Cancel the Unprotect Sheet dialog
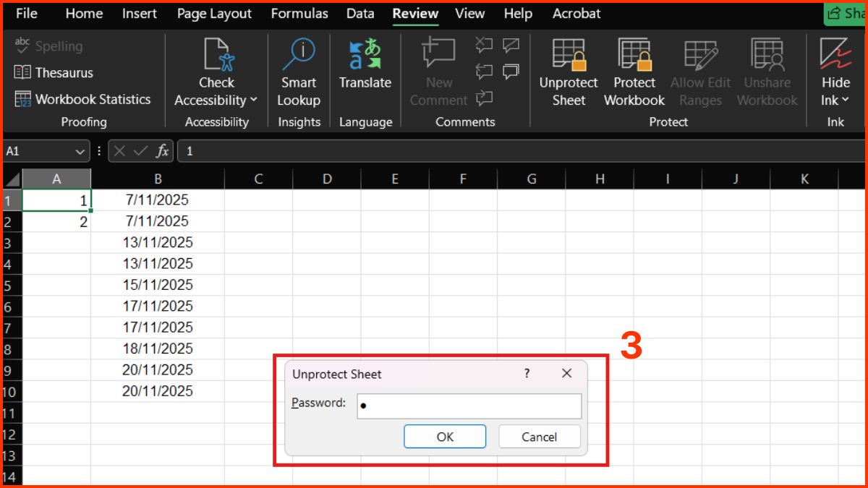 tap(539, 436)
